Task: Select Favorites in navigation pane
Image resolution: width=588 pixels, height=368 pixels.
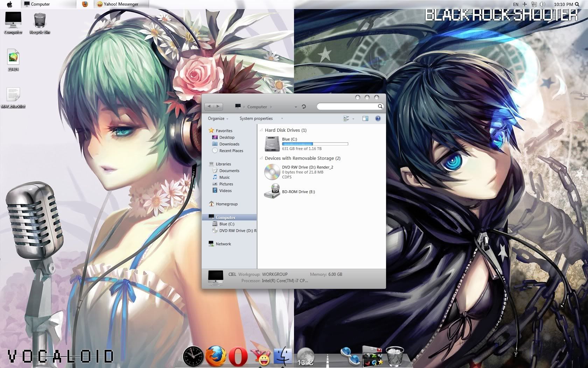Action: tap(220, 131)
